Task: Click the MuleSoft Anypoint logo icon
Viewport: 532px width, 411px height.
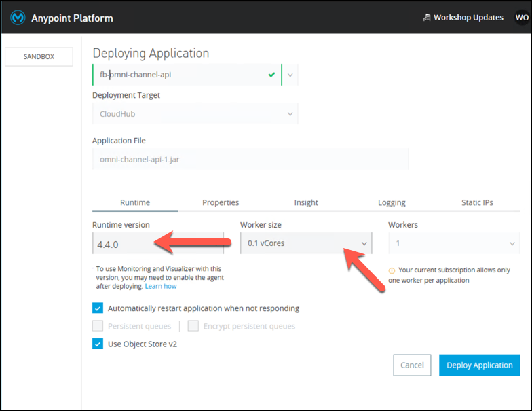Action: coord(18,18)
